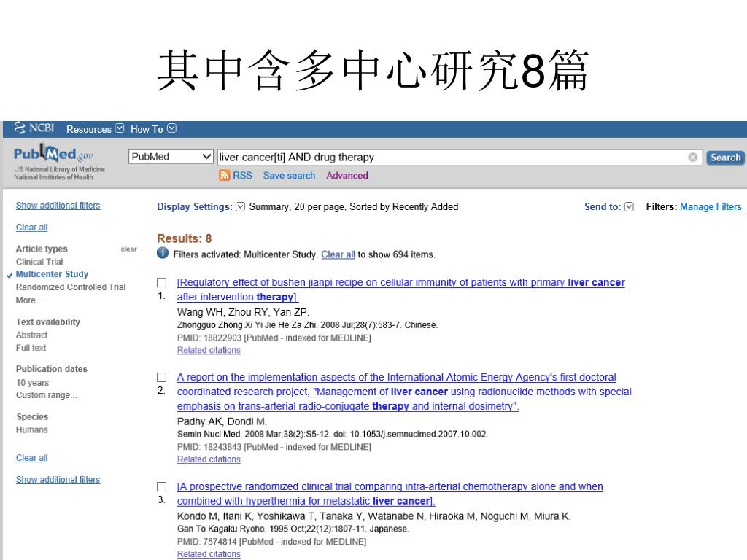Click the top Clear all sidebar link
This screenshot has height=560, width=747.
[x=32, y=227]
